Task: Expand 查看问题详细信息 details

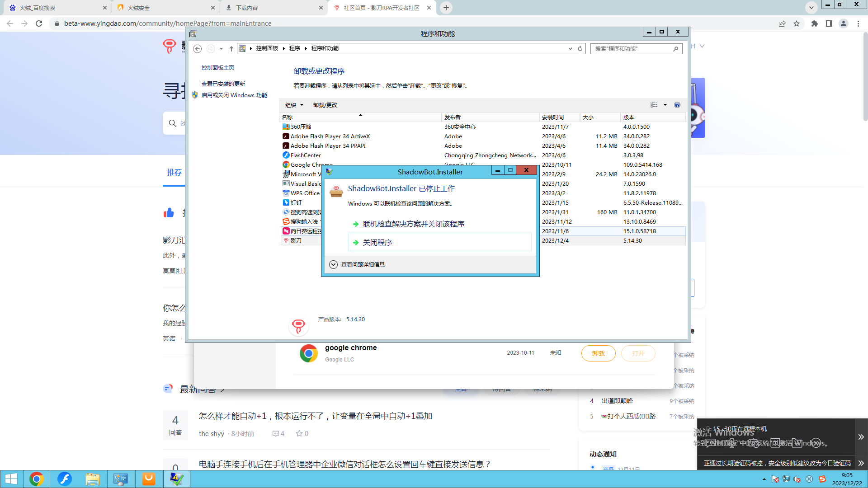Action: 334,265
